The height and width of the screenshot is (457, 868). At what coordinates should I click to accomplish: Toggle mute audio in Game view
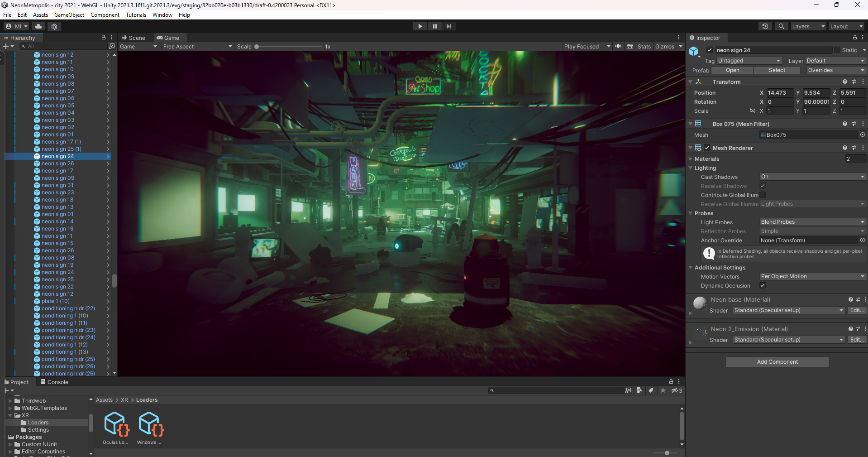pyautogui.click(x=618, y=46)
